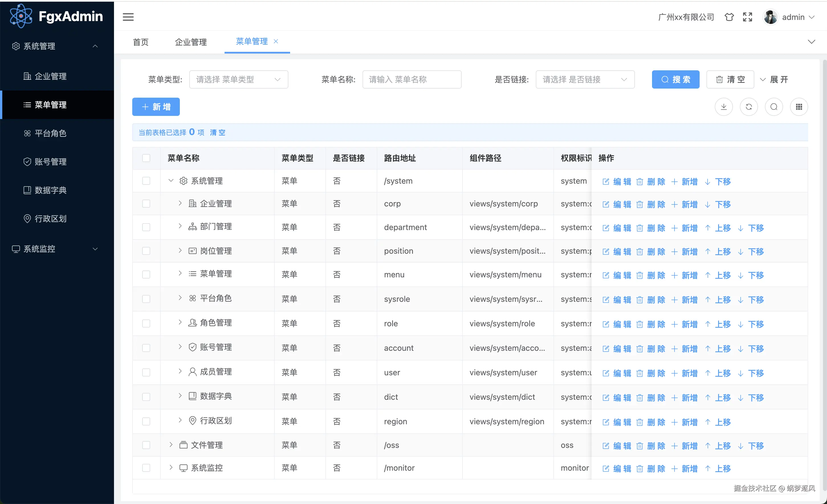Switch to the 企业管理 tab
Screen dimensions: 827x504
(191, 42)
